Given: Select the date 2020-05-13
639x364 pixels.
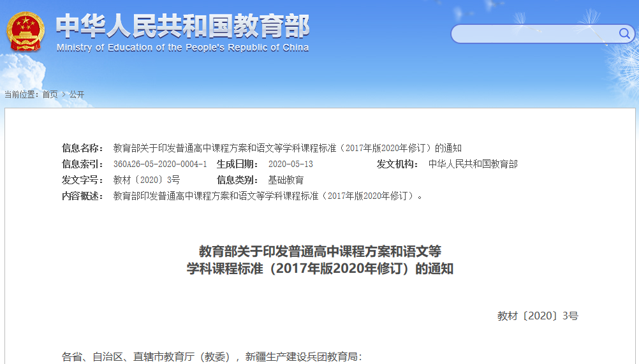Looking at the screenshot, I should point(291,164).
